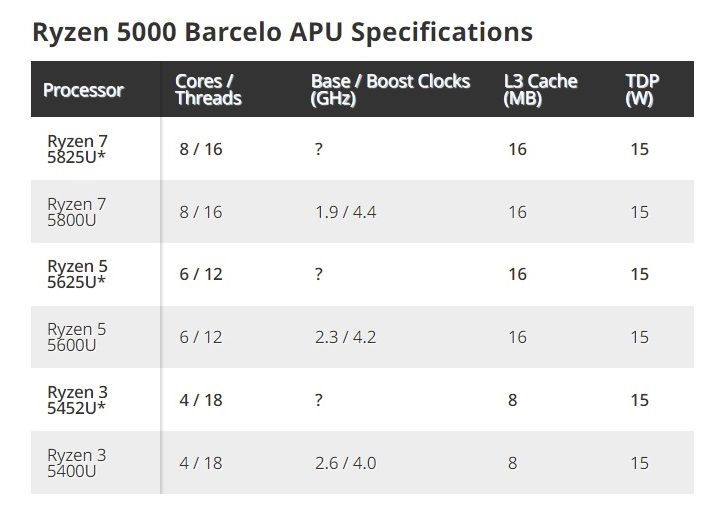Click the 2.3 / 4.2 clock speed value

[x=346, y=337]
